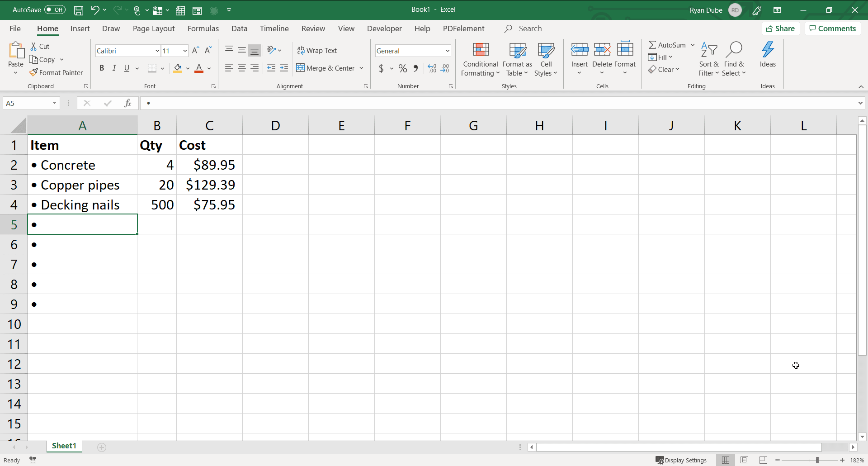Image resolution: width=868 pixels, height=466 pixels.
Task: Select Fill Color yellow swatch
Action: coord(178,68)
